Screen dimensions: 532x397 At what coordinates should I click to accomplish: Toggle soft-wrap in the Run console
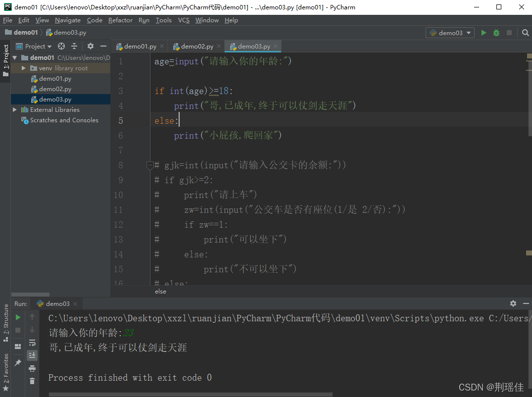tap(32, 343)
